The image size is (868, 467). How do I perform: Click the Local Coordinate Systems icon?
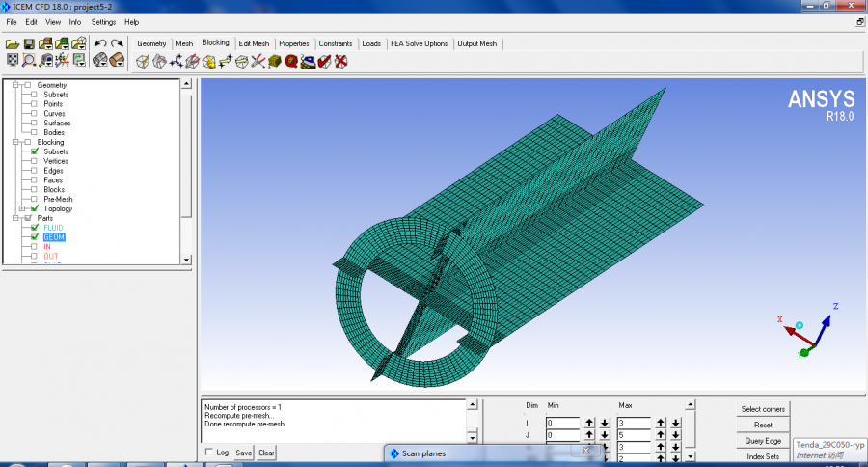coord(62,60)
